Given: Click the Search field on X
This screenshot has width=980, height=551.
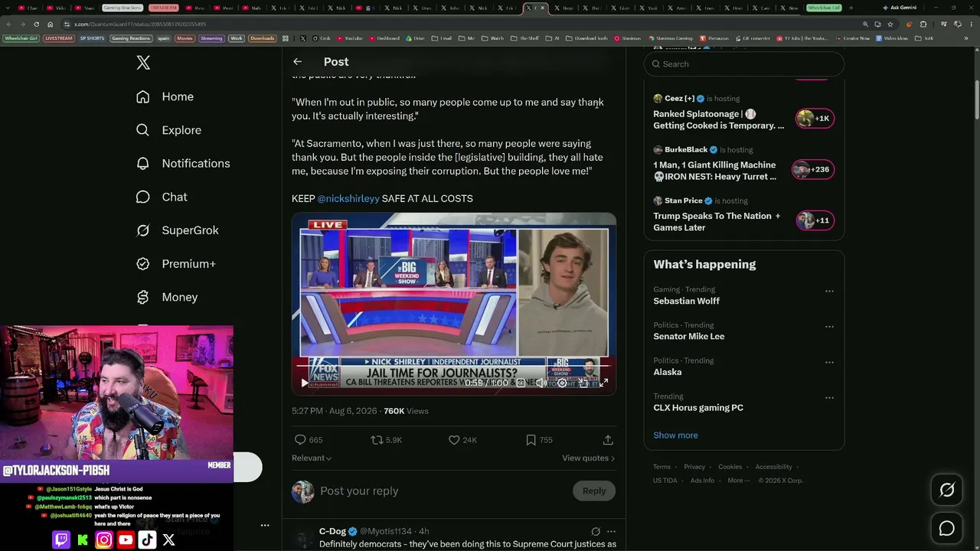Looking at the screenshot, I should 744,64.
